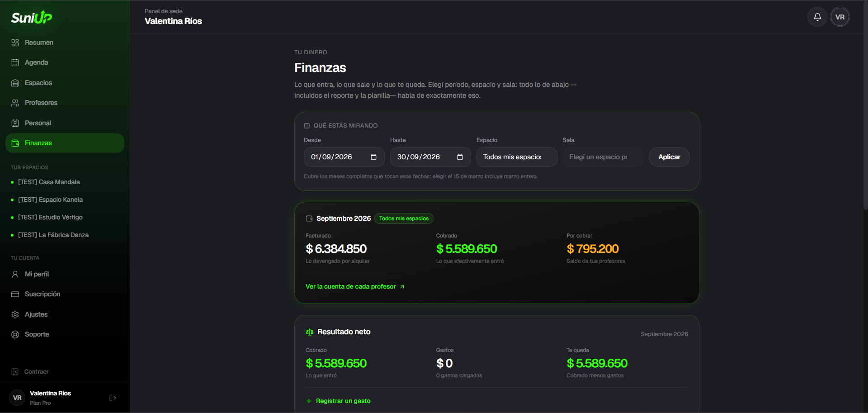This screenshot has width=868, height=413.
Task: Open the notifications bell
Action: (817, 17)
